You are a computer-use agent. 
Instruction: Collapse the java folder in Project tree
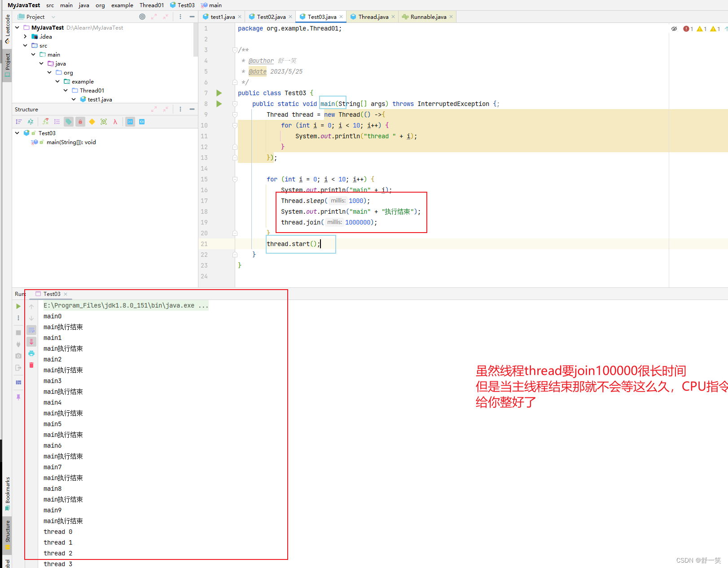pyautogui.click(x=41, y=63)
